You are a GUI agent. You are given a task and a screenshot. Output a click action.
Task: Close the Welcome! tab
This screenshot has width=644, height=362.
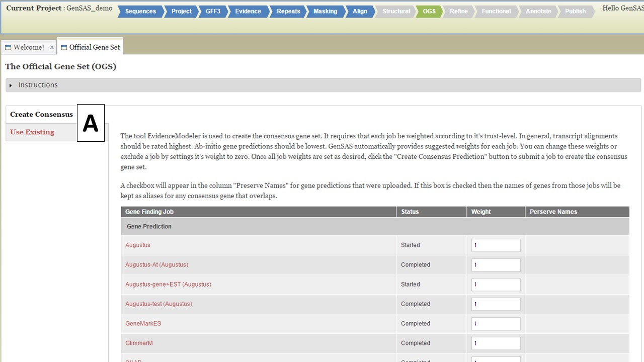tap(52, 47)
